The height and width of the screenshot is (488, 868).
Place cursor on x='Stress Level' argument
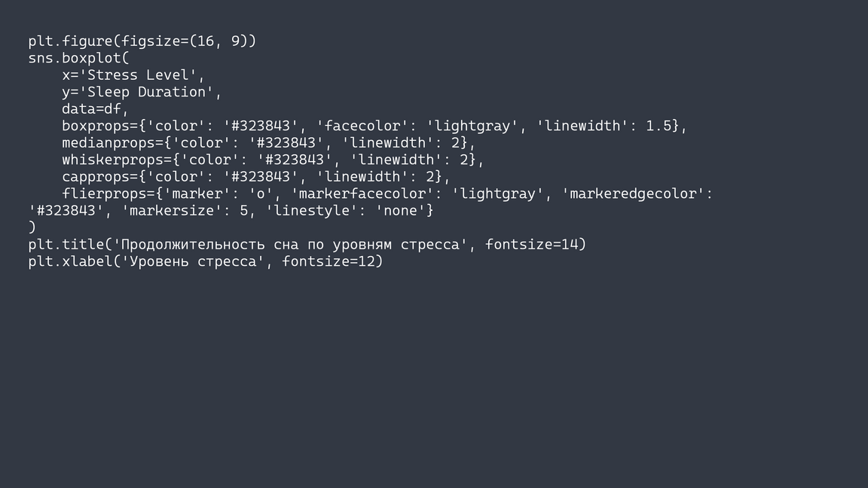(x=132, y=75)
